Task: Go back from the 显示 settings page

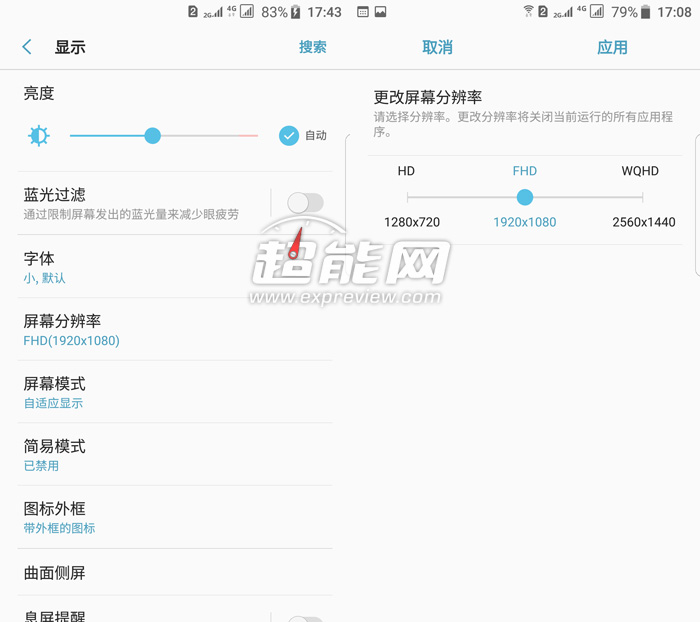Action: click(x=27, y=47)
